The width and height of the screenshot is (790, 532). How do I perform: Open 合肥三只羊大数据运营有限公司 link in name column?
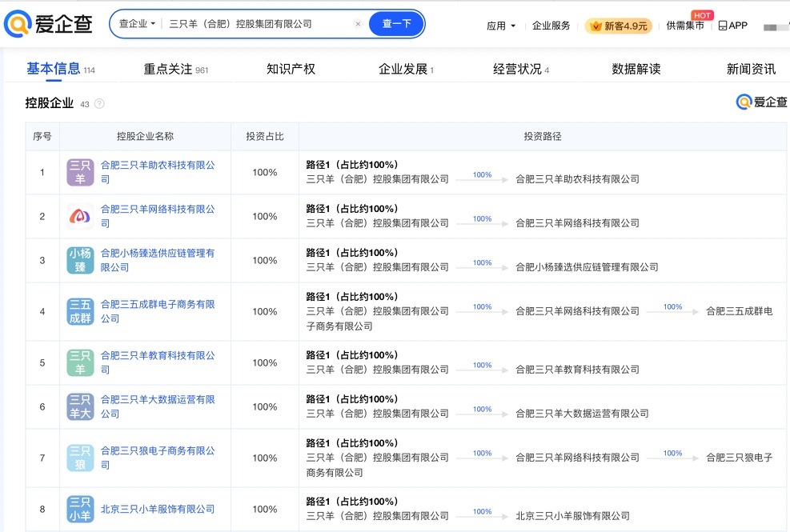158,406
